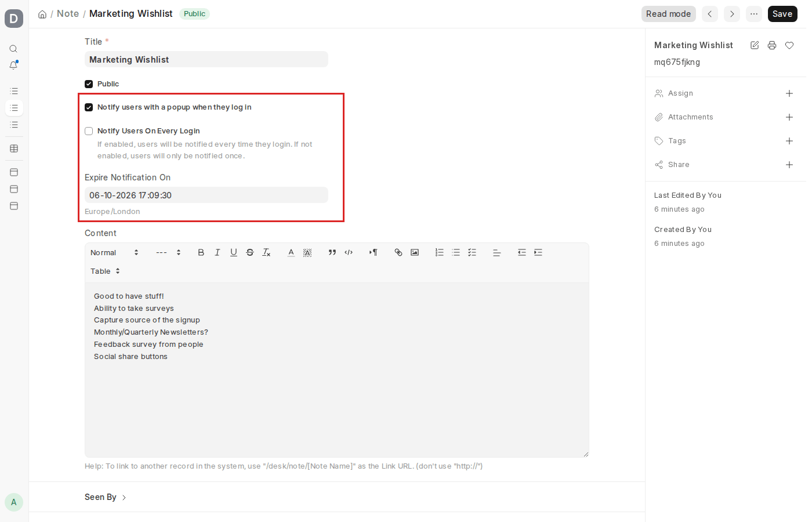The width and height of the screenshot is (812, 522).
Task: Open the search icon in the left sidebar
Action: pyautogui.click(x=14, y=49)
